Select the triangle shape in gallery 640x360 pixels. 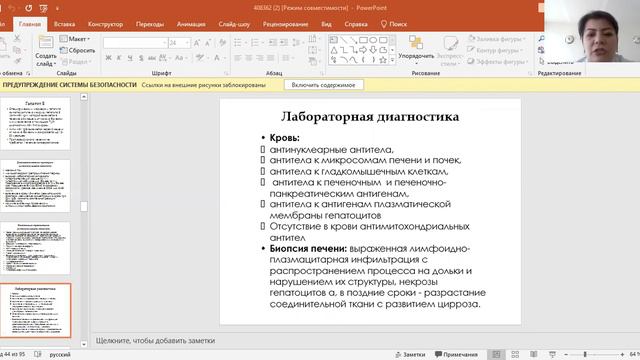click(334, 50)
